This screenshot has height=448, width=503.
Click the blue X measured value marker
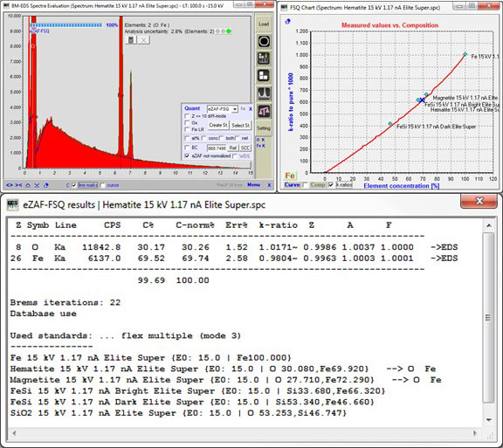pyautogui.click(x=422, y=100)
